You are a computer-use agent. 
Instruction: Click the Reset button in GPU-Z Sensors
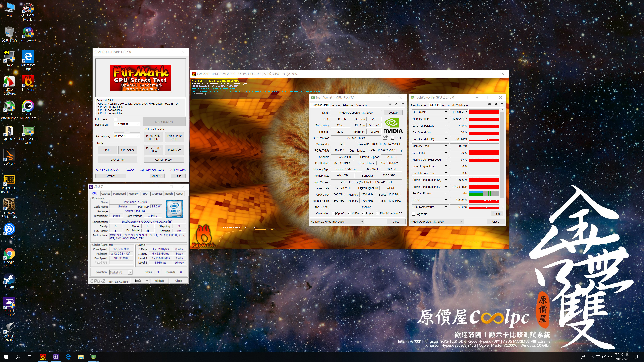(x=497, y=214)
